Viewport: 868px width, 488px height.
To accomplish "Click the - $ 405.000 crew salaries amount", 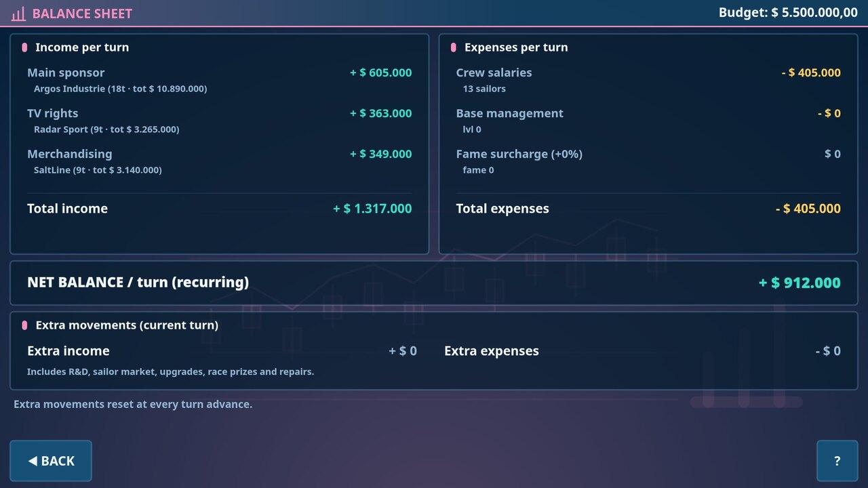I will (x=811, y=73).
